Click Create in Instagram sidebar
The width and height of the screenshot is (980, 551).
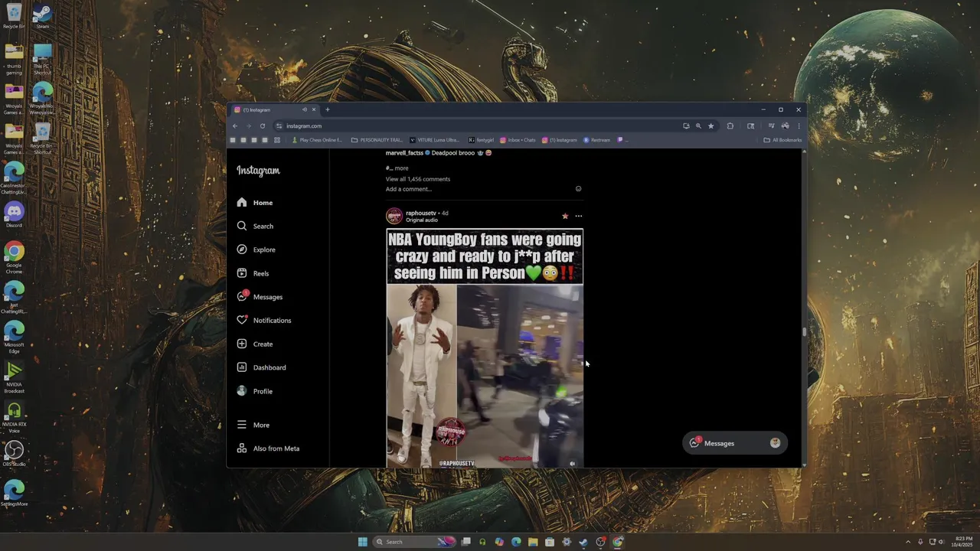click(x=254, y=344)
